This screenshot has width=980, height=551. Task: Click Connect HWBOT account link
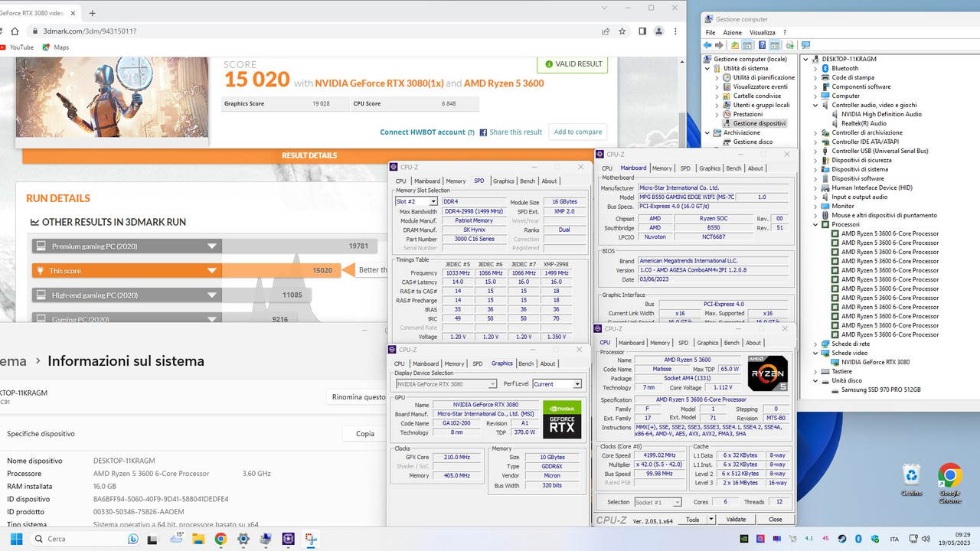pyautogui.click(x=423, y=132)
